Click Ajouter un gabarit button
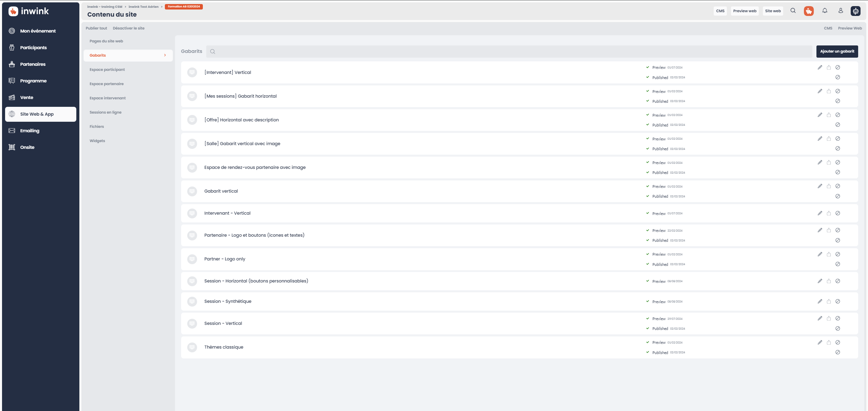This screenshot has height=411, width=868. 837,52
